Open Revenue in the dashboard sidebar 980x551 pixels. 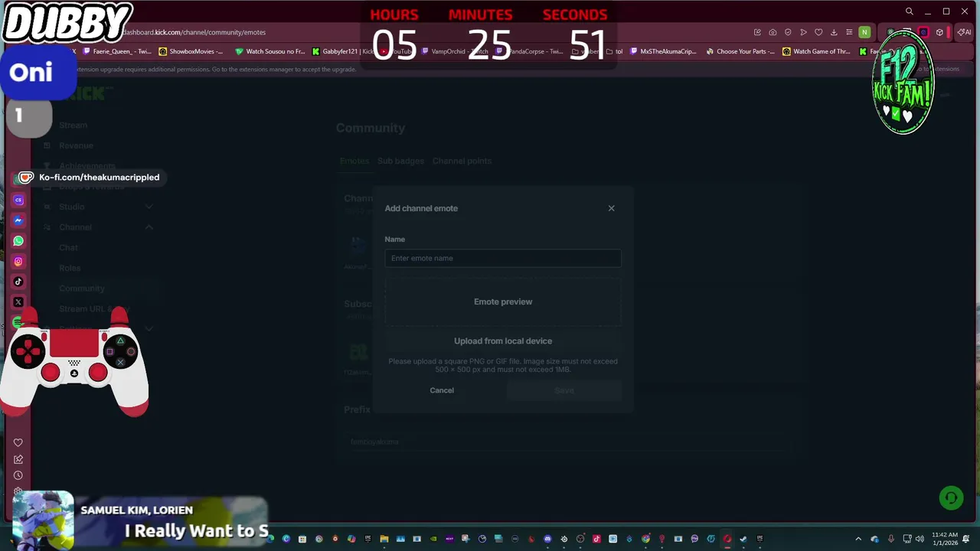(76, 145)
